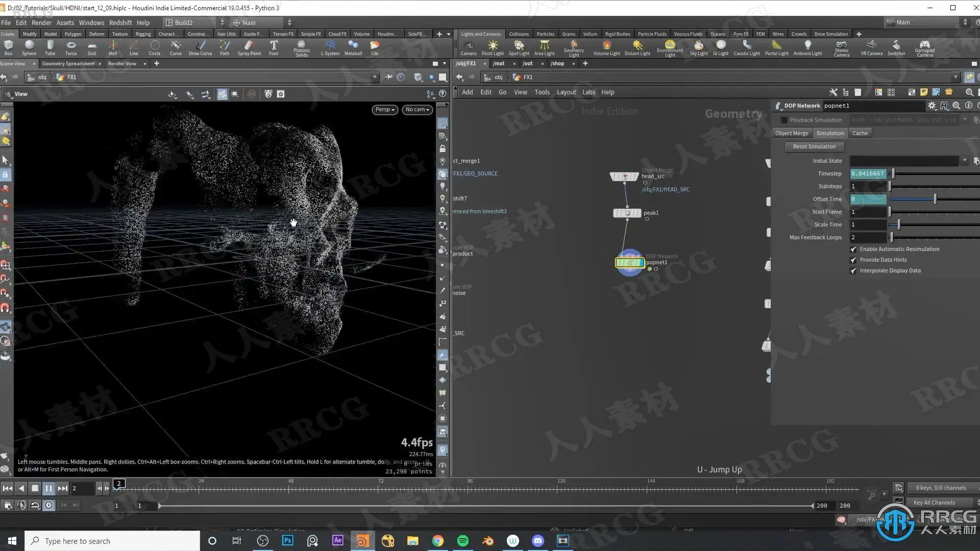Add a Point Light from shelf

coord(493,47)
